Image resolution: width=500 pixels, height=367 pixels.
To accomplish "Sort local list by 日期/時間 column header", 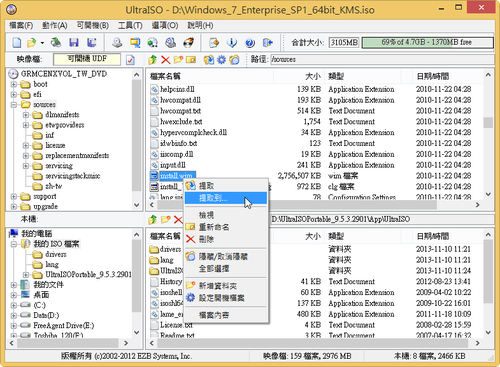I will click(447, 236).
